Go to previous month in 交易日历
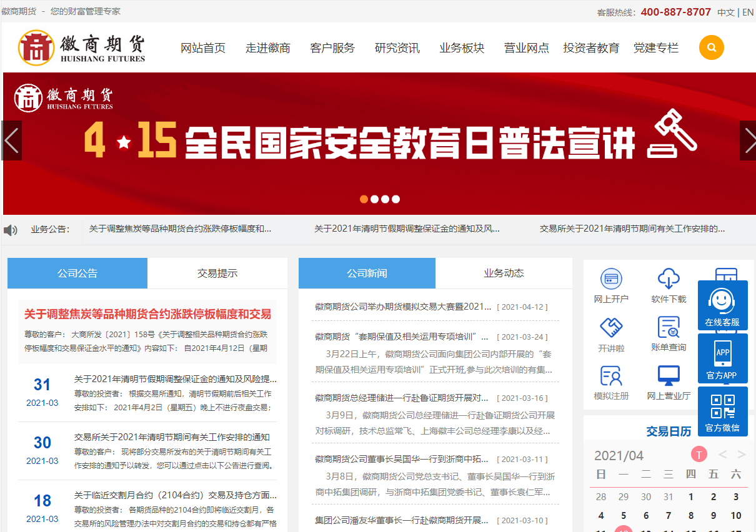756x532 pixels. click(x=722, y=455)
